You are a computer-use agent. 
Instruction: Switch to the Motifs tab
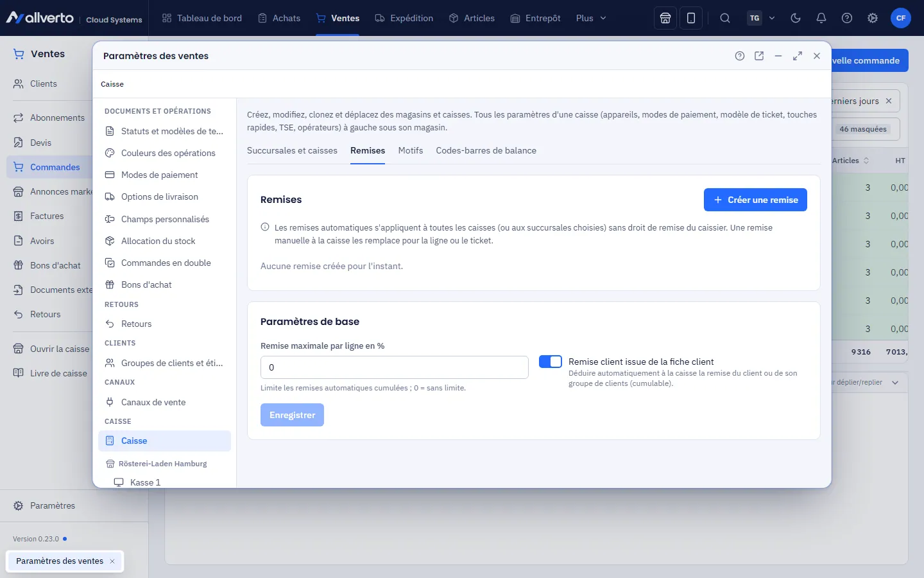[411, 150]
